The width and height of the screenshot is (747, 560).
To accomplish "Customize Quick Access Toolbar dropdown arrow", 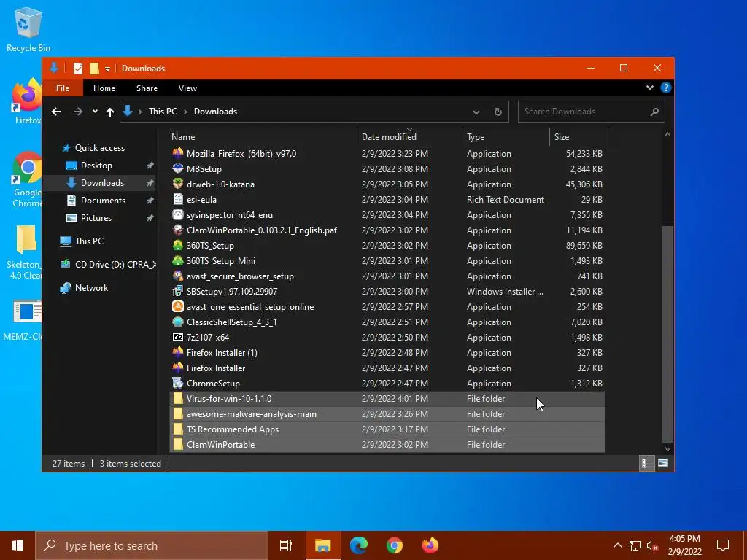I will pyautogui.click(x=108, y=69).
